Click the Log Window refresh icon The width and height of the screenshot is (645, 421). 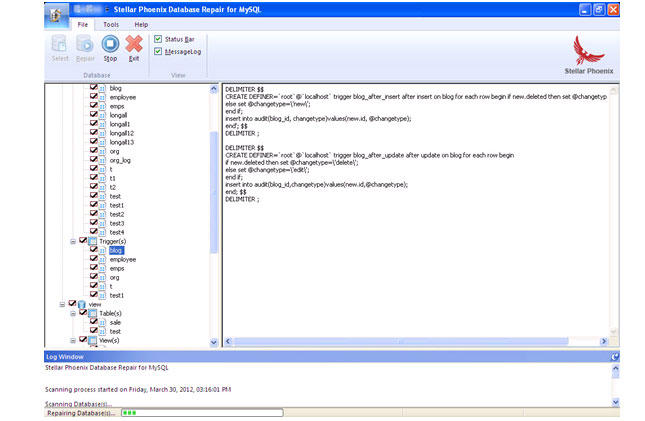[615, 357]
